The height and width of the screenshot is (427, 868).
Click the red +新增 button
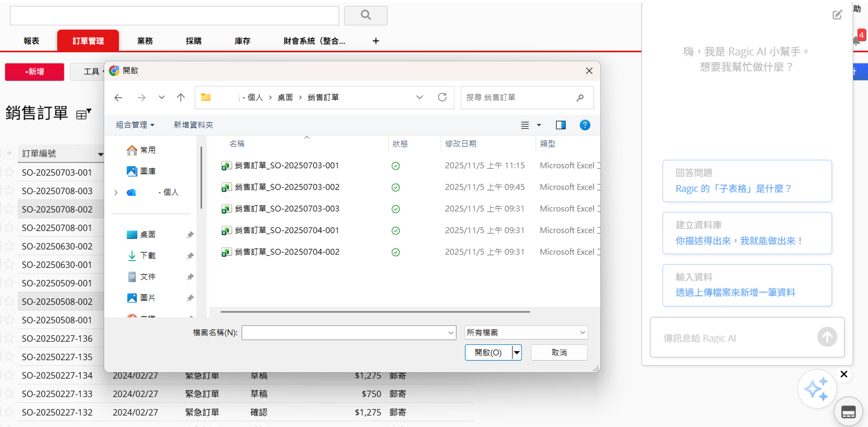(x=34, y=72)
